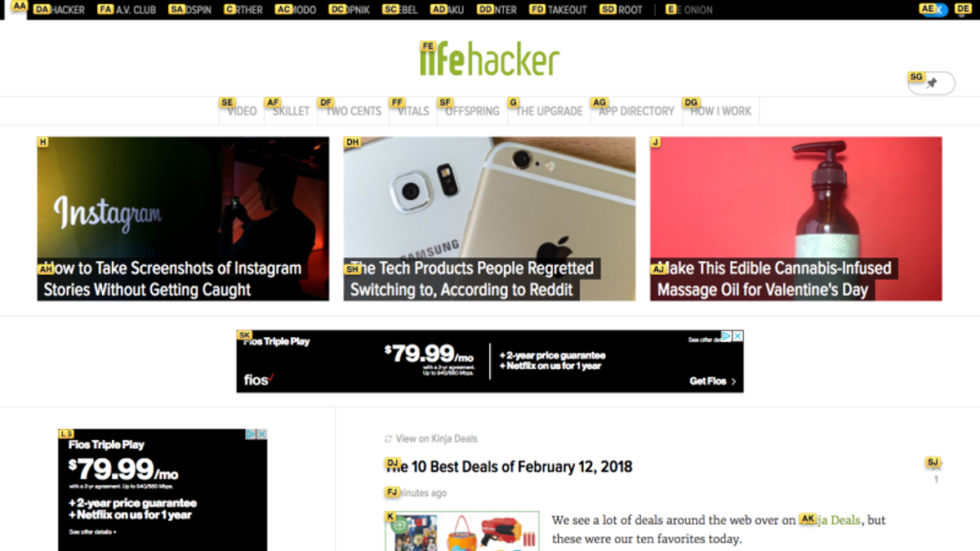This screenshot has height=551, width=980.
Task: Click the AdChoices icon on the sidebar ad
Action: click(252, 434)
